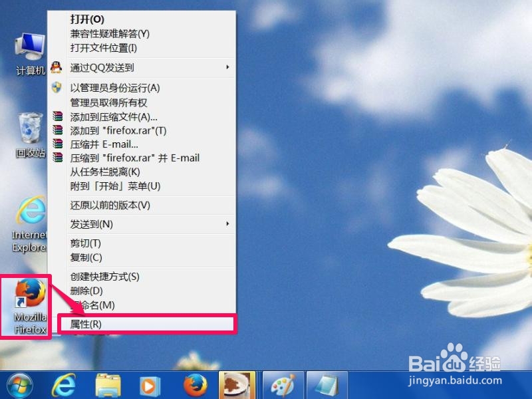The image size is (532, 399).
Task: Open the Windows Start button
Action: point(20,386)
